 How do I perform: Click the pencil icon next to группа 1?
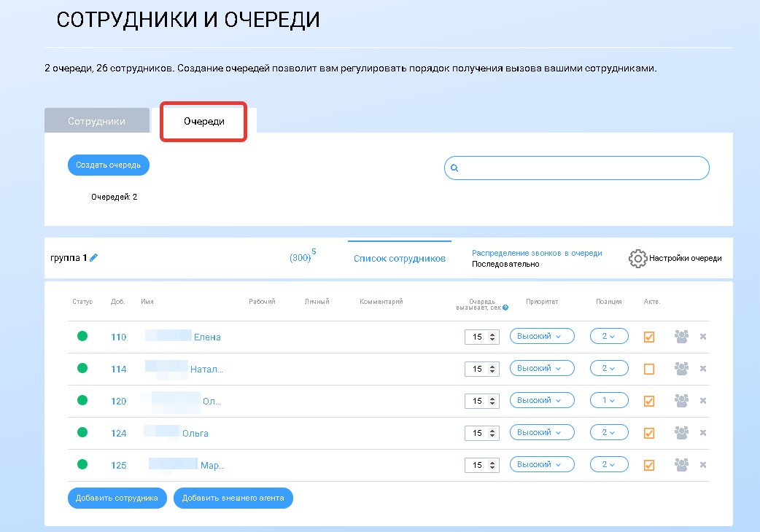[93, 258]
